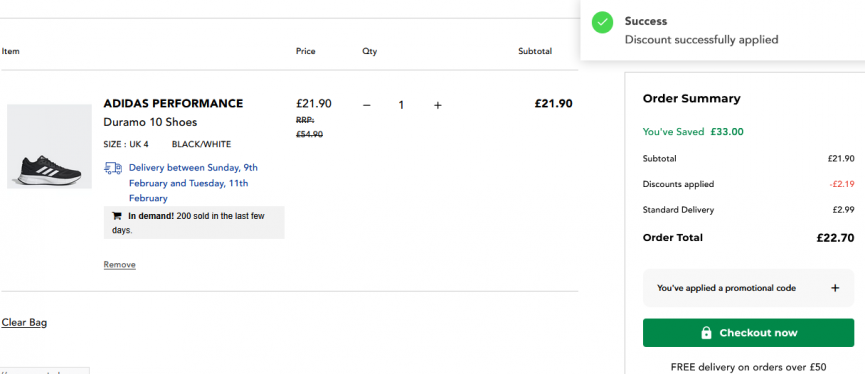The height and width of the screenshot is (374, 865).
Task: Click the FREE delivery over £50 note
Action: 748,367
